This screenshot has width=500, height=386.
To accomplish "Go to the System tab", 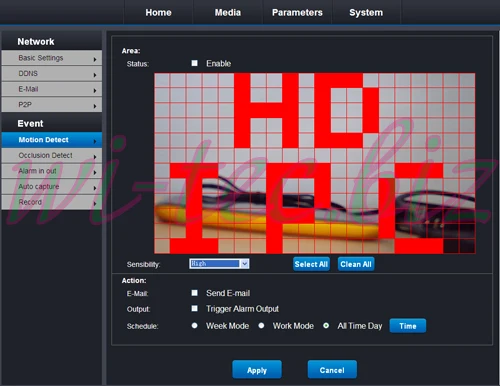I will coord(366,12).
